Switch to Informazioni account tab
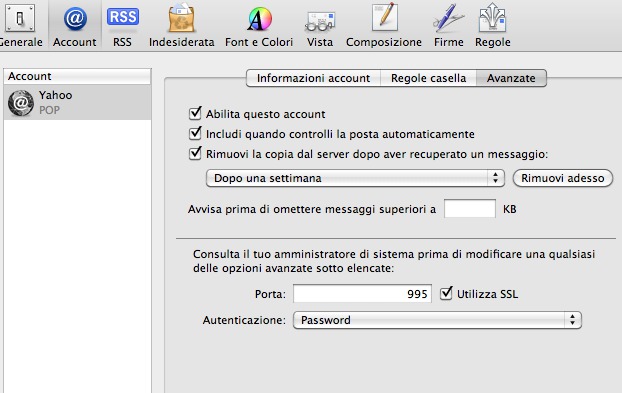The height and width of the screenshot is (393, 622). [x=313, y=78]
